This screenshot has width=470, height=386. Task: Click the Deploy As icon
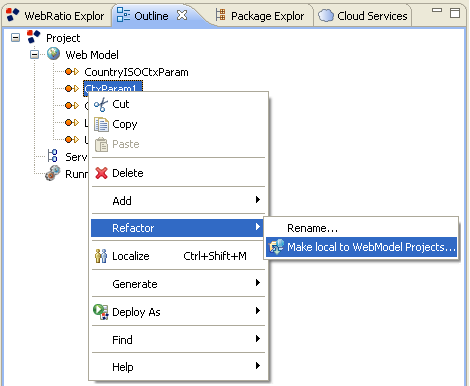point(101,312)
